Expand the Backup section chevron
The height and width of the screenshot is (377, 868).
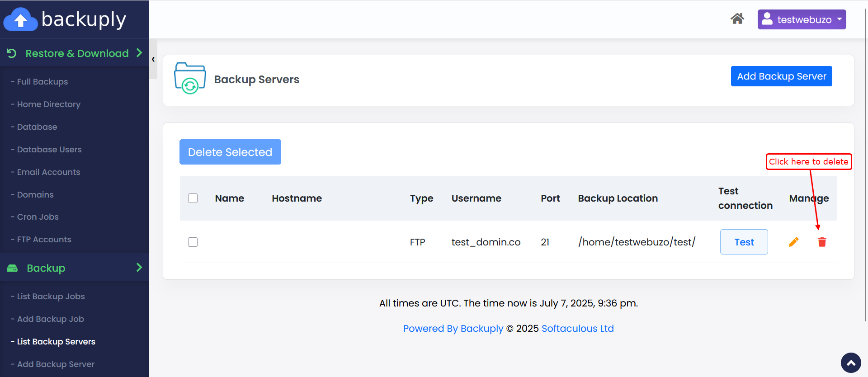pos(139,268)
